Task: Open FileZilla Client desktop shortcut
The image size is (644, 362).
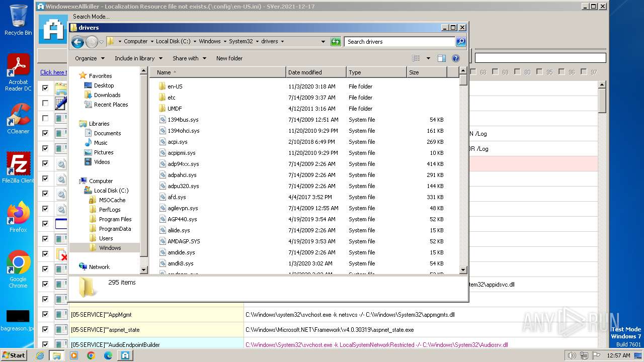Action: pyautogui.click(x=18, y=168)
